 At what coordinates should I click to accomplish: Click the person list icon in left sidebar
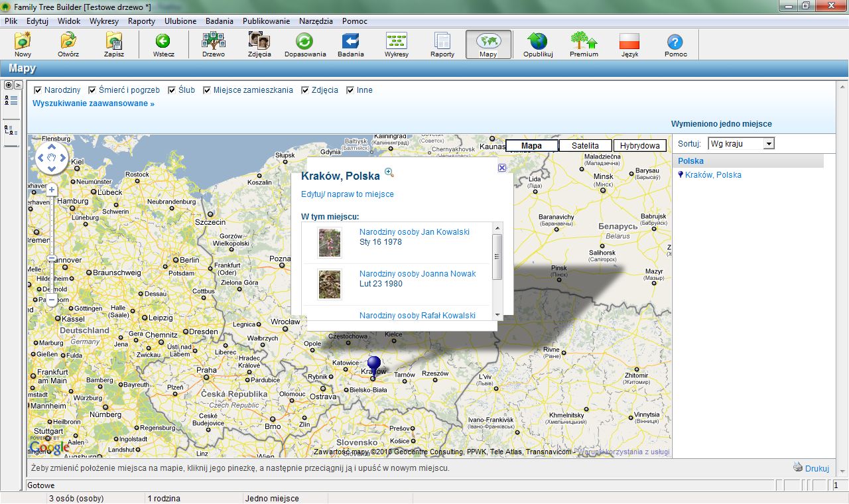(11, 101)
